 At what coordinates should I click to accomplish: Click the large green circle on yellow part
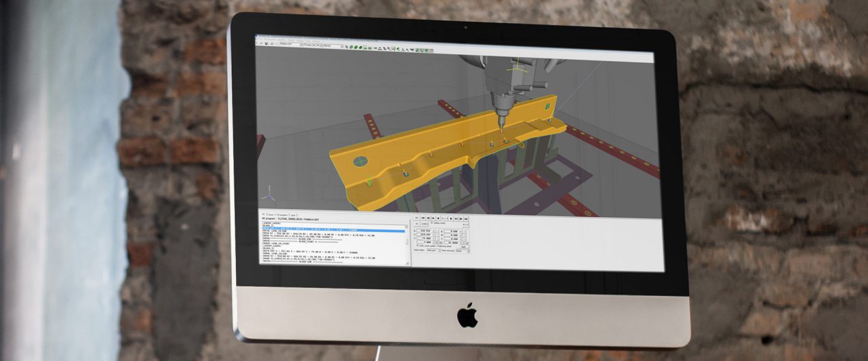point(361,161)
